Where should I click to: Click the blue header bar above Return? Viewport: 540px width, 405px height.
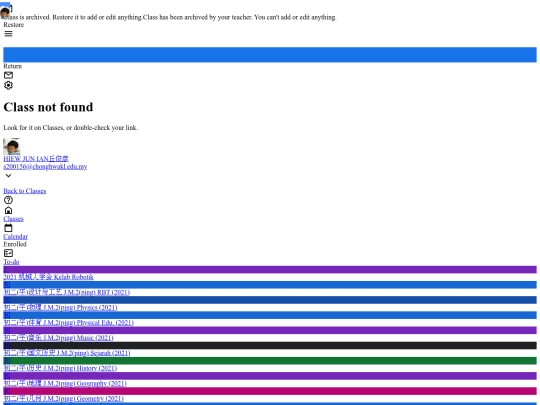270,55
